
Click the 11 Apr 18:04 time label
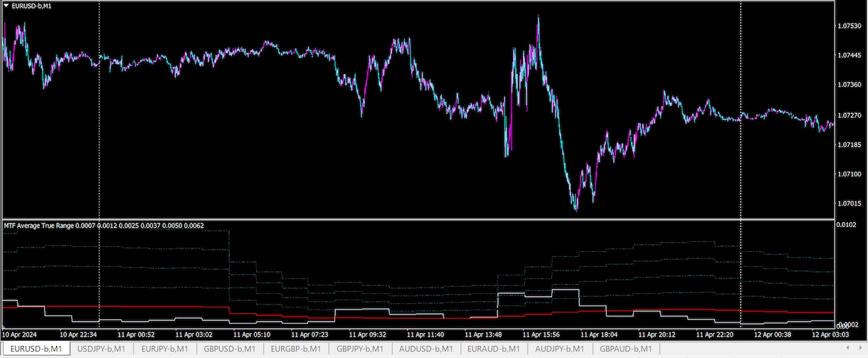[x=599, y=334]
